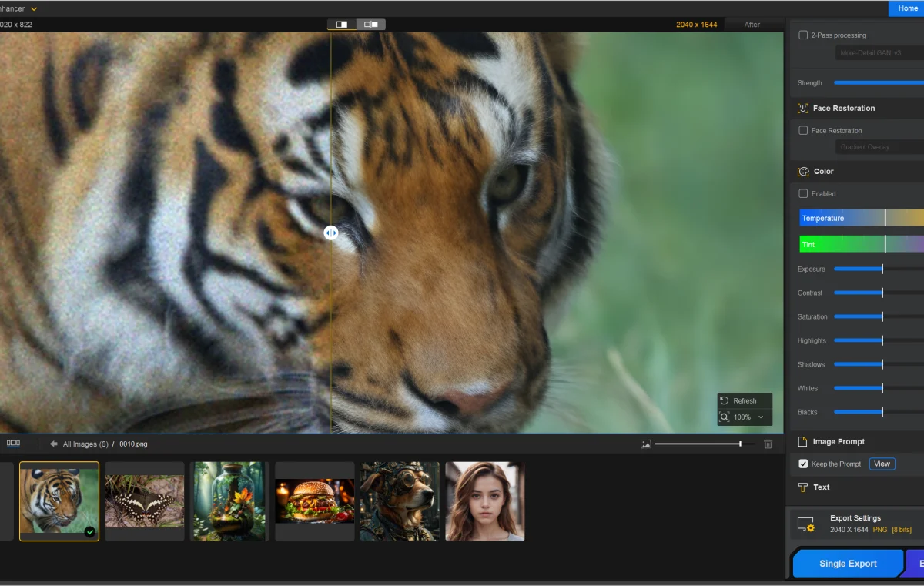Image resolution: width=924 pixels, height=586 pixels.
Task: Open the More-Detail GAN v3 model dropdown
Action: pos(879,53)
